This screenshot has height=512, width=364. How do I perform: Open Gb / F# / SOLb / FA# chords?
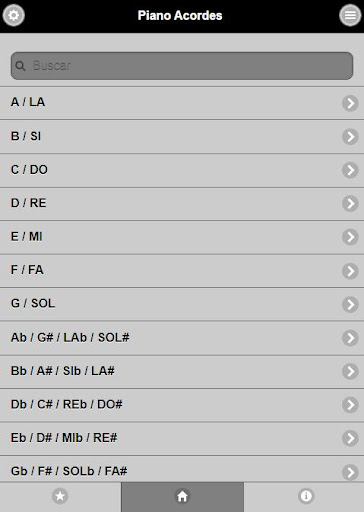point(182,469)
